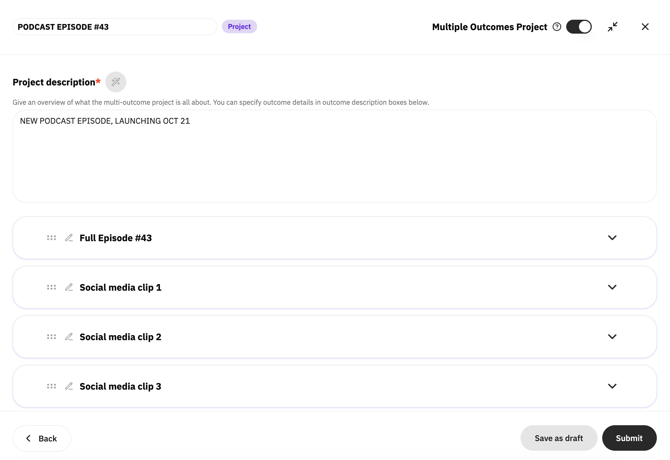Screen dimensions: 670x460
Task: Click the Project tag badge
Action: pos(239,26)
